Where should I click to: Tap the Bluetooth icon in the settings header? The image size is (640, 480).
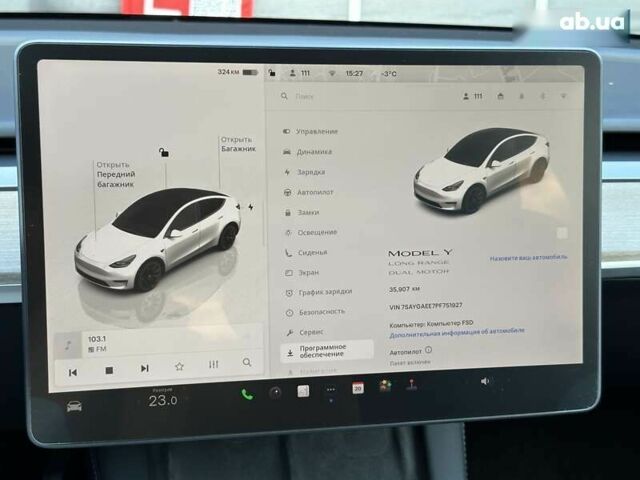click(x=543, y=96)
